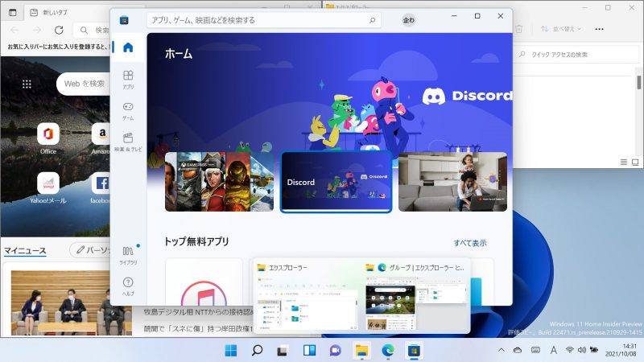Open the Explorer more options ellipsis menu
Viewport: 644px width, 362px height.
[599, 29]
